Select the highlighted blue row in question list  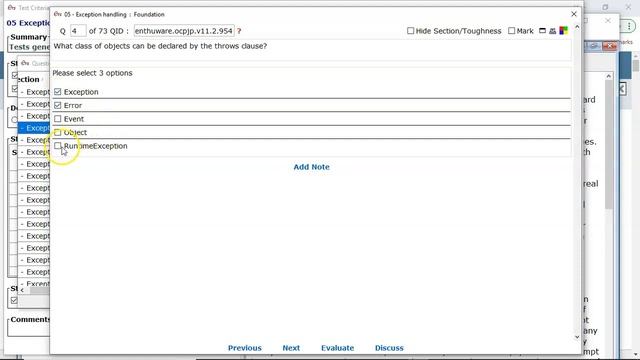click(34, 128)
